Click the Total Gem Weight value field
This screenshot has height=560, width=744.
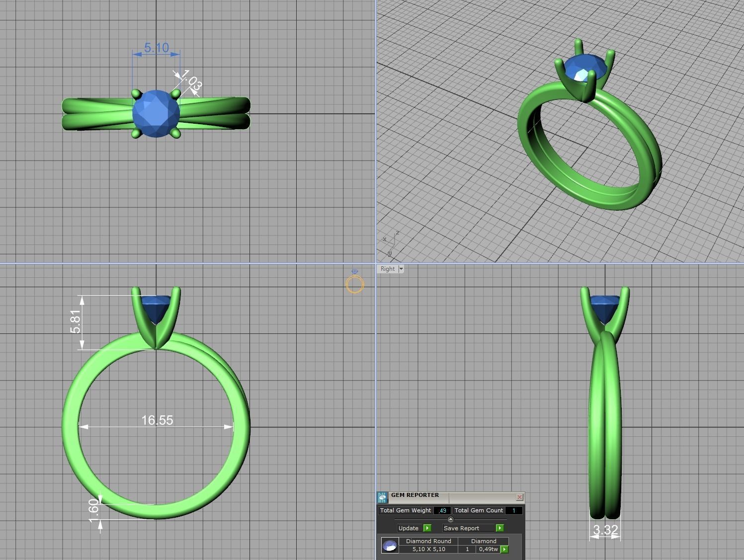(x=442, y=510)
